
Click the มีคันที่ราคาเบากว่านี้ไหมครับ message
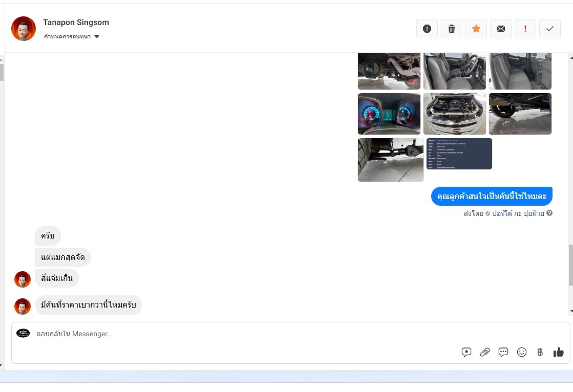(89, 305)
